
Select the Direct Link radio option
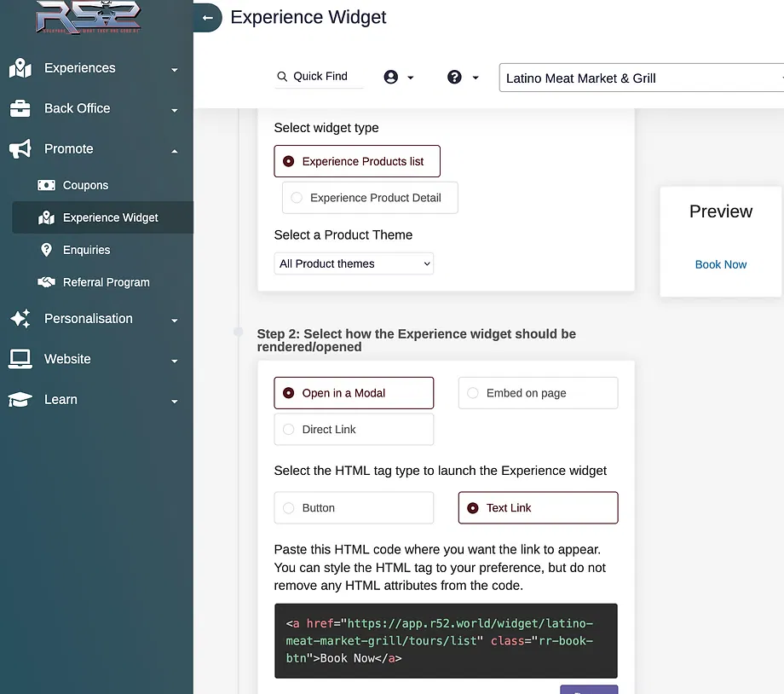(x=289, y=430)
